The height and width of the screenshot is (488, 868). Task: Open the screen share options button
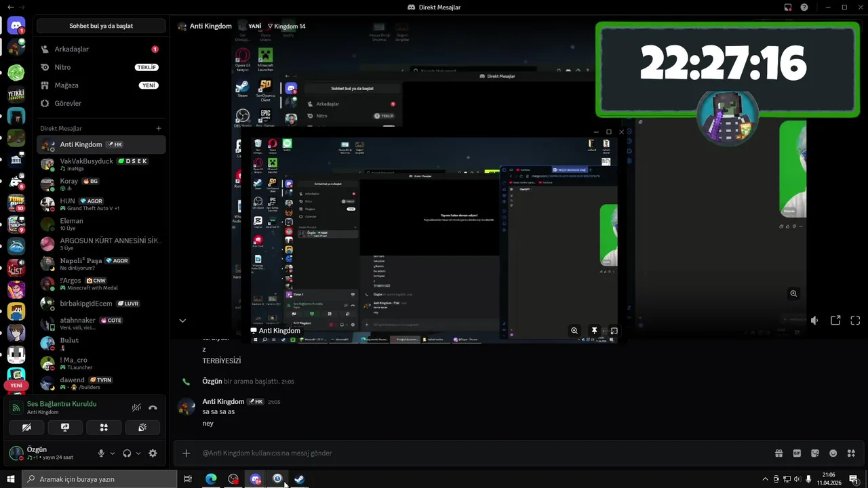[65, 428]
